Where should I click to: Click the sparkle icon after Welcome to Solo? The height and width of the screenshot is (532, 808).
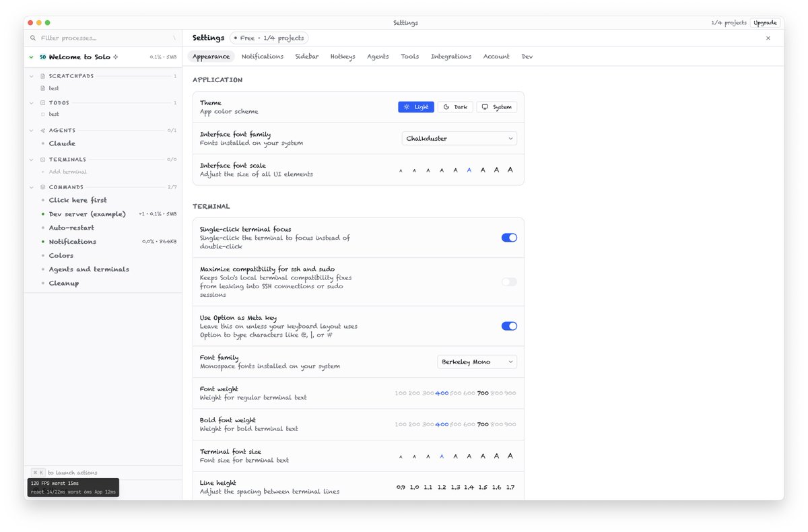(116, 57)
